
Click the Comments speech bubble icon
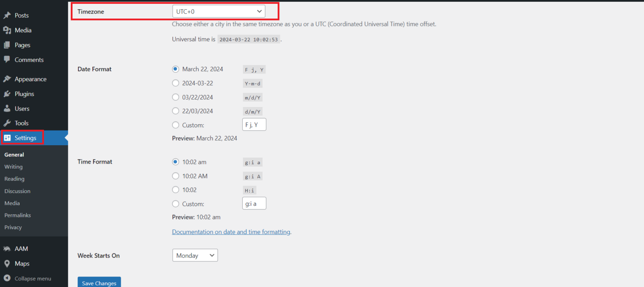coord(7,60)
